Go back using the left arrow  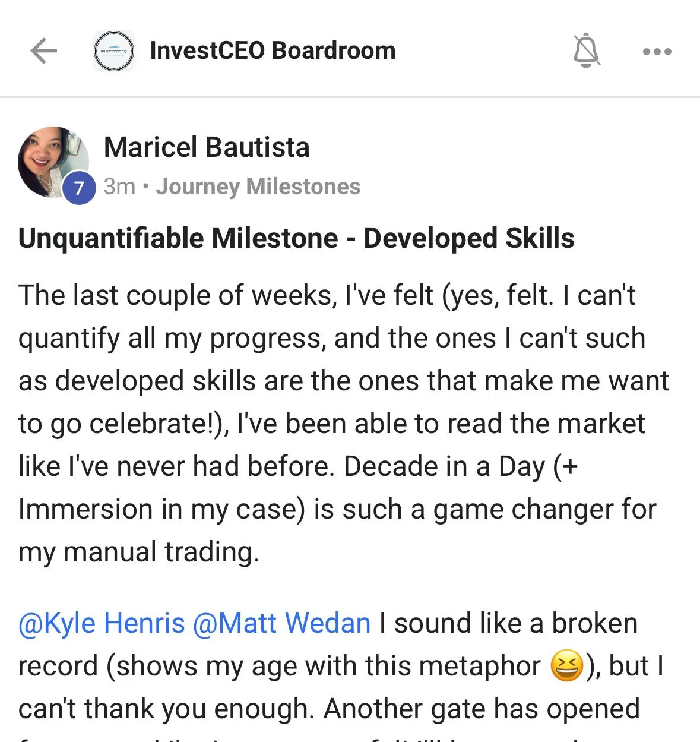coord(44,51)
